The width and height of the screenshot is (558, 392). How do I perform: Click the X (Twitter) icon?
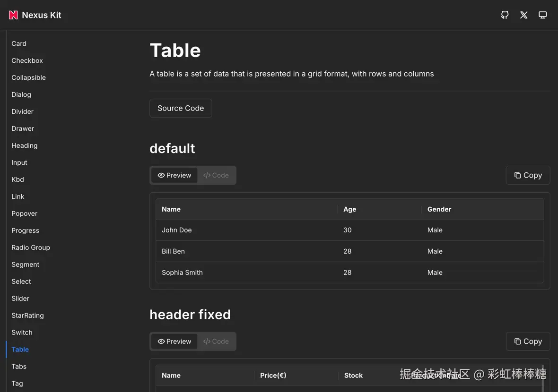coord(523,15)
